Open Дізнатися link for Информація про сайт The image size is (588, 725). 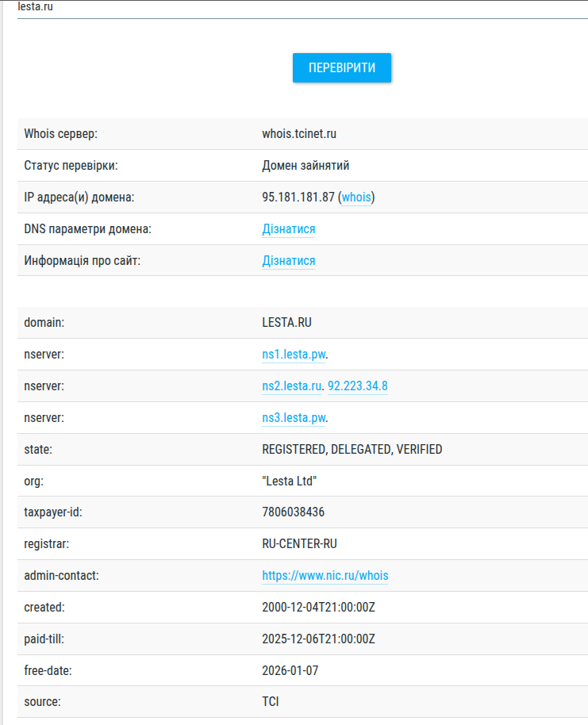point(289,261)
